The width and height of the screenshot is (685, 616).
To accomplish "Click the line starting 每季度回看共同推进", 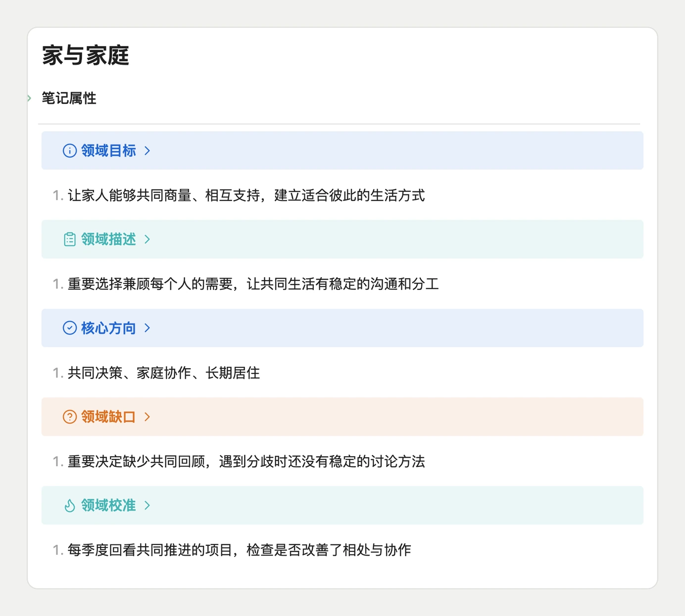I will (x=239, y=550).
